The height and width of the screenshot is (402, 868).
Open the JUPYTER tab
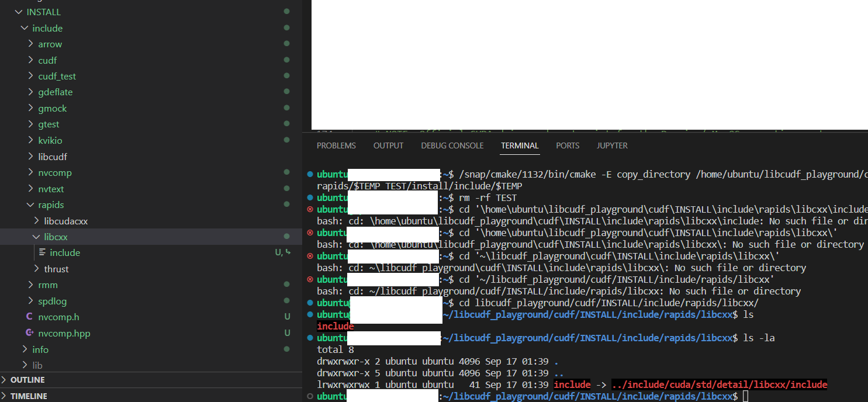612,145
